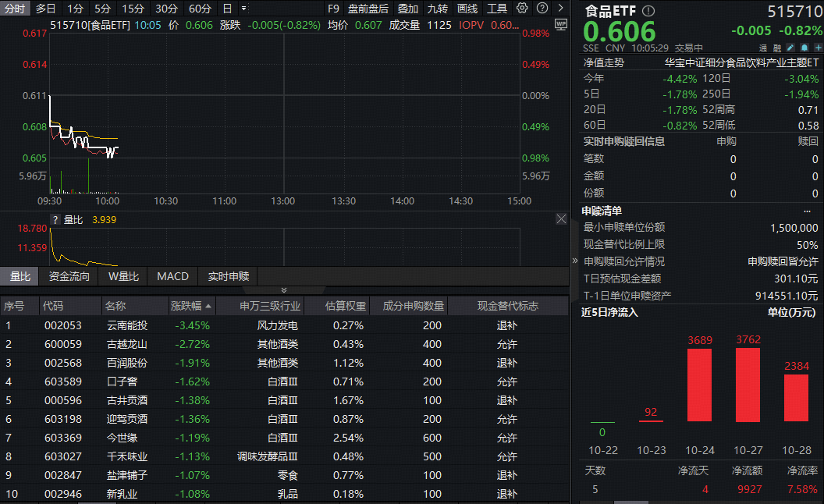Set a price alert via the bell icon
This screenshot has width=824, height=504.
coord(804,47)
